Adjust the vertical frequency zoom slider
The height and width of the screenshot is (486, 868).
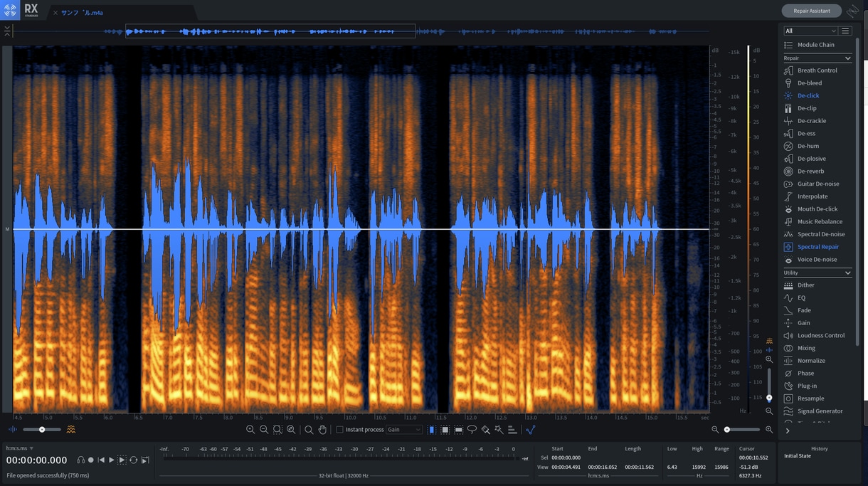(769, 384)
